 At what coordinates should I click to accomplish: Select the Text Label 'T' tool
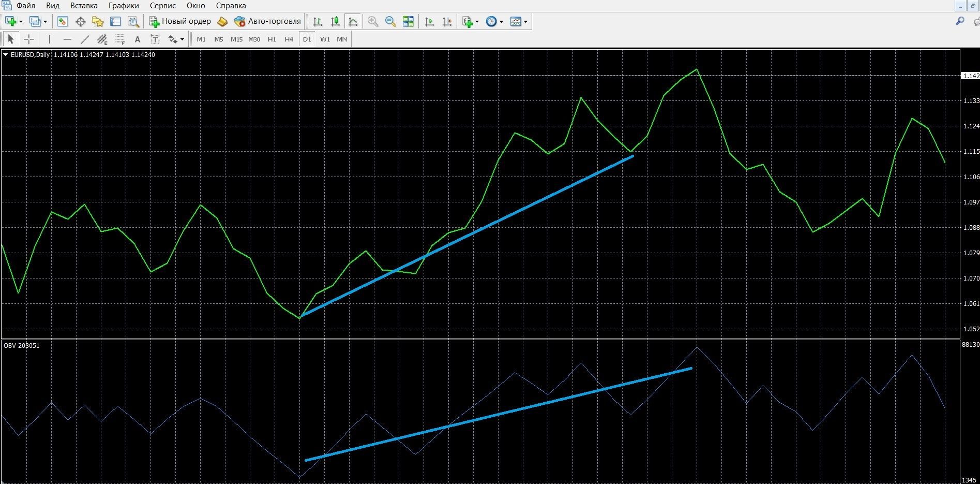click(x=155, y=39)
